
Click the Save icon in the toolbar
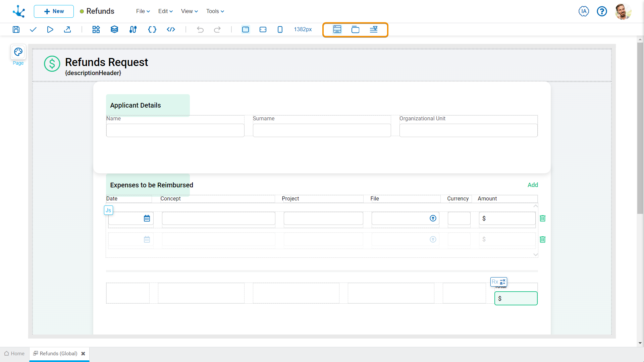[x=16, y=29]
